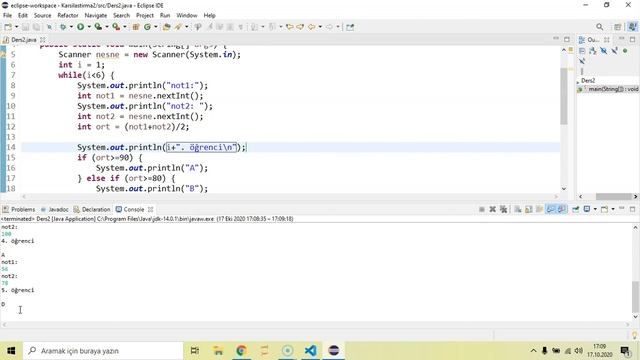Toggle show console on standard error change
640x360 pixels.
click(562, 209)
